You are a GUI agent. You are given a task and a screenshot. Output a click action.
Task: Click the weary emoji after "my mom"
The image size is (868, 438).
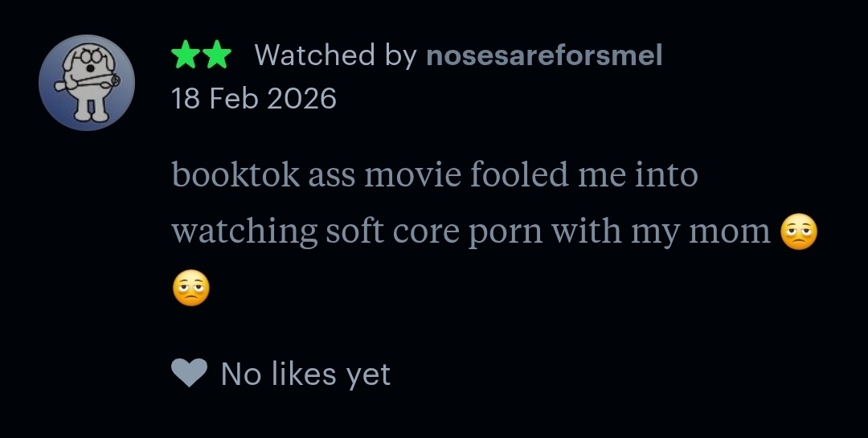(799, 231)
